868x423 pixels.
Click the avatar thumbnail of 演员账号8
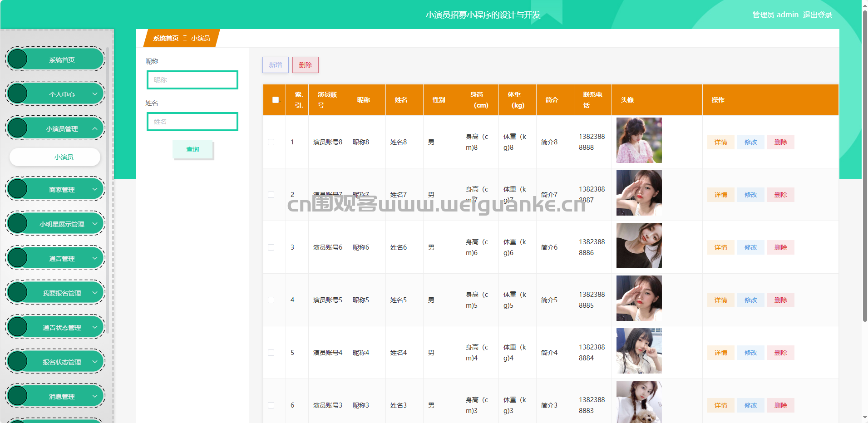[639, 140]
